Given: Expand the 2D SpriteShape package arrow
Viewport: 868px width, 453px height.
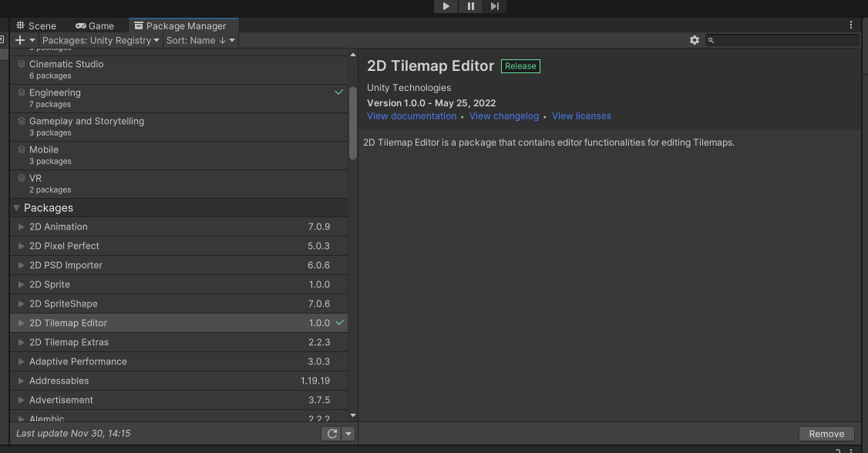Looking at the screenshot, I should tap(21, 304).
